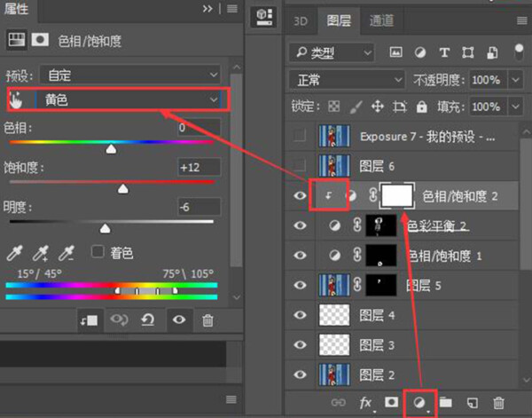
Task: Hide 图层 4 layer
Action: (x=300, y=315)
